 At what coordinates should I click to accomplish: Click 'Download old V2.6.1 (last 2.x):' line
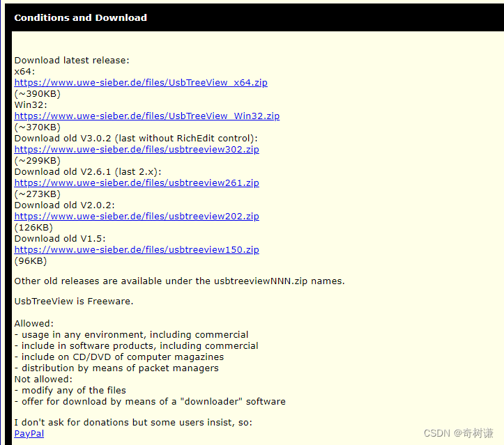[88, 172]
